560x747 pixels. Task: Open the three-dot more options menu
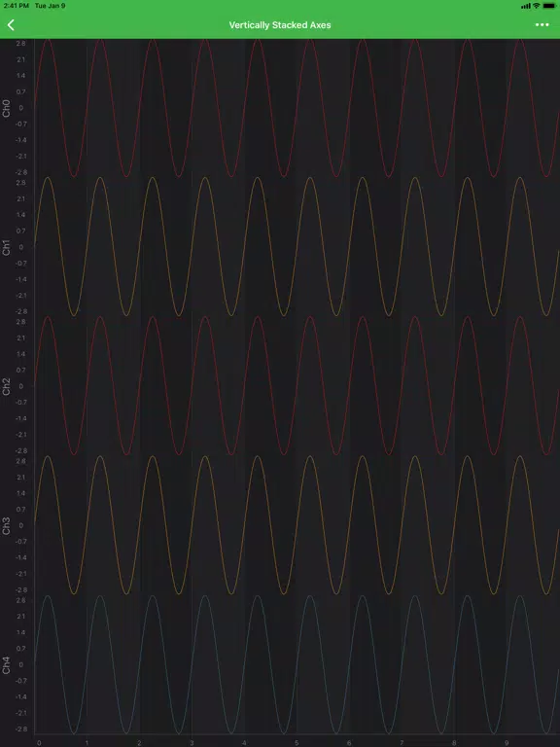[542, 24]
